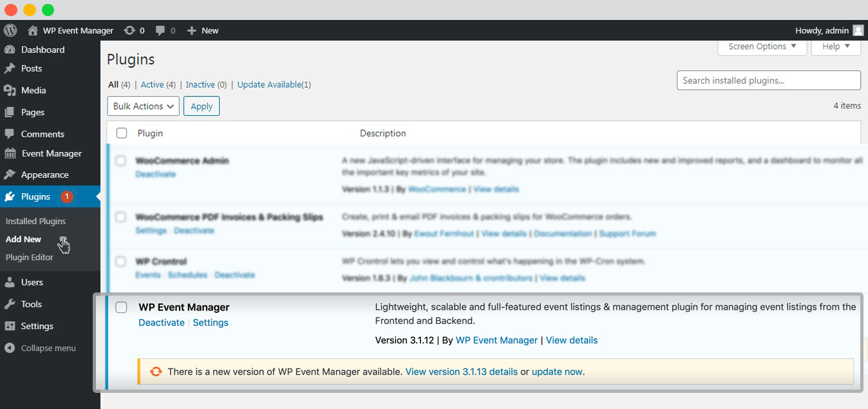
Task: Click the Pages icon in sidebar
Action: click(x=10, y=112)
